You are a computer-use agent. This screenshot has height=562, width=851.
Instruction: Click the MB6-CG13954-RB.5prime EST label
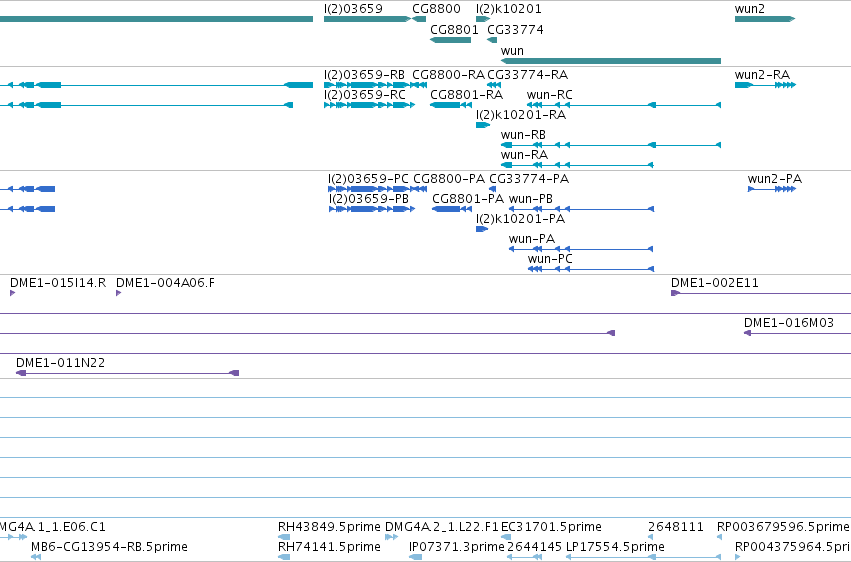point(109,547)
